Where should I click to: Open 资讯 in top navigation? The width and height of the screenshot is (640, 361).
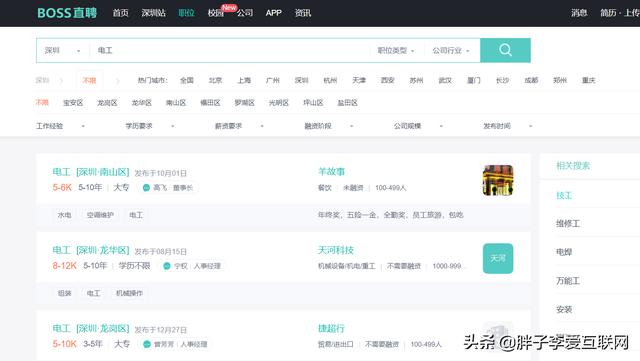click(x=303, y=13)
